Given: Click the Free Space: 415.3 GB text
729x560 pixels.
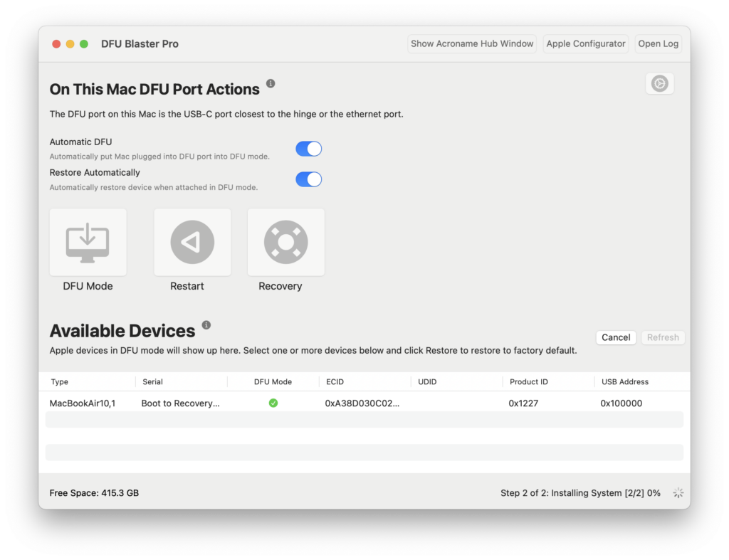Looking at the screenshot, I should click(x=95, y=493).
